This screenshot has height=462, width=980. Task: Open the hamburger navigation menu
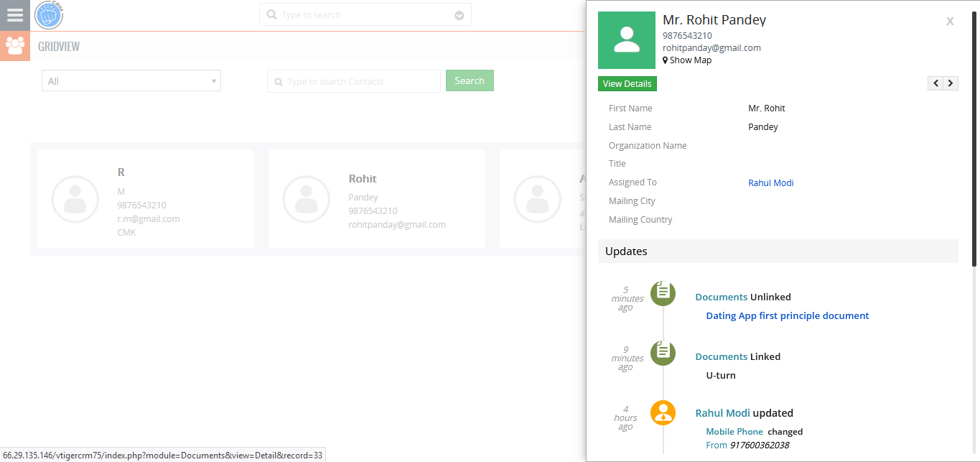point(14,14)
